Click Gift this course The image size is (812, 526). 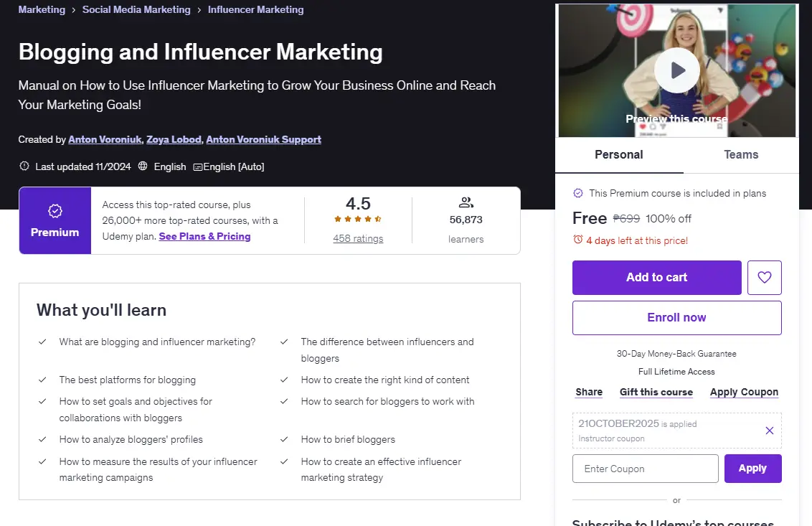[x=656, y=393]
